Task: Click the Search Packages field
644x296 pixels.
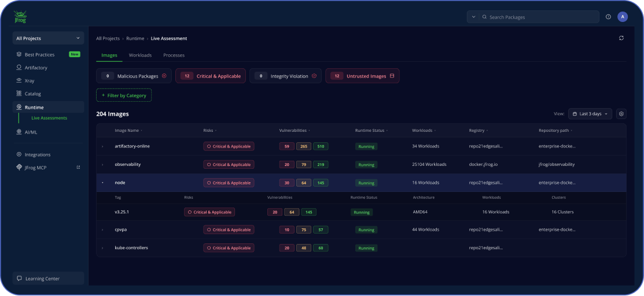Action: pyautogui.click(x=540, y=17)
